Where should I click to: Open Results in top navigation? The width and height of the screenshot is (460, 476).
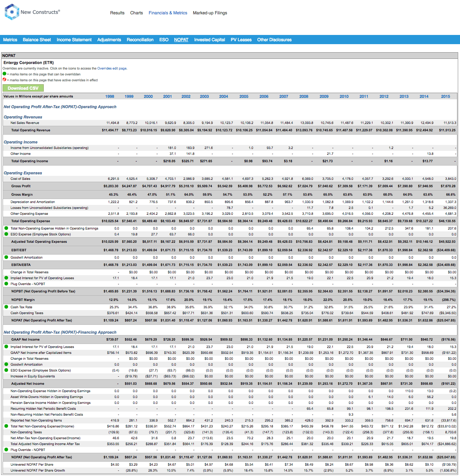click(x=117, y=13)
